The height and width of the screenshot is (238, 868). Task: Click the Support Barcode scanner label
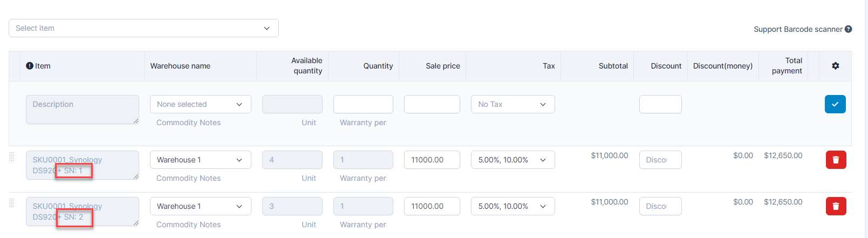[797, 29]
